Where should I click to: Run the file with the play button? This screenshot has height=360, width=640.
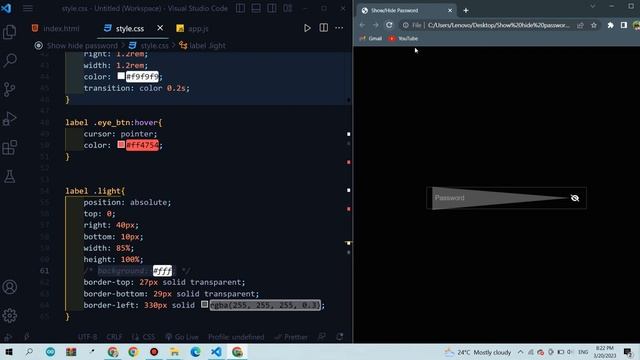(x=307, y=28)
